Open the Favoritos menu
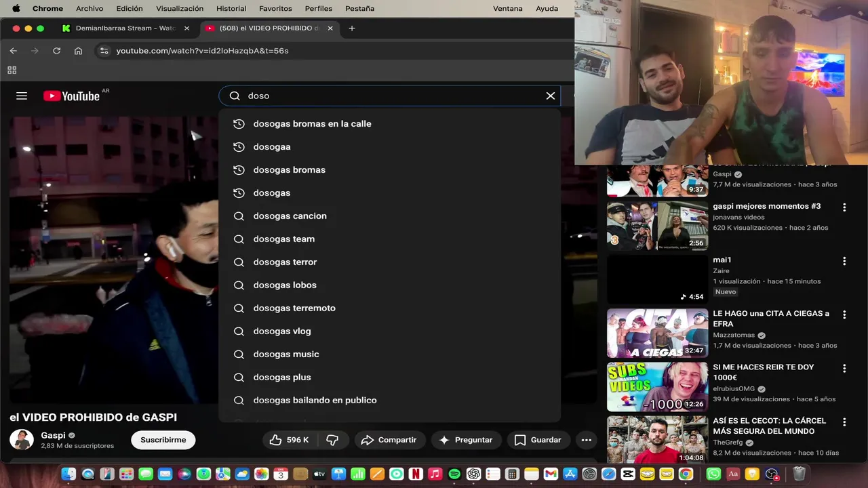The width and height of the screenshot is (868, 488). (x=275, y=8)
